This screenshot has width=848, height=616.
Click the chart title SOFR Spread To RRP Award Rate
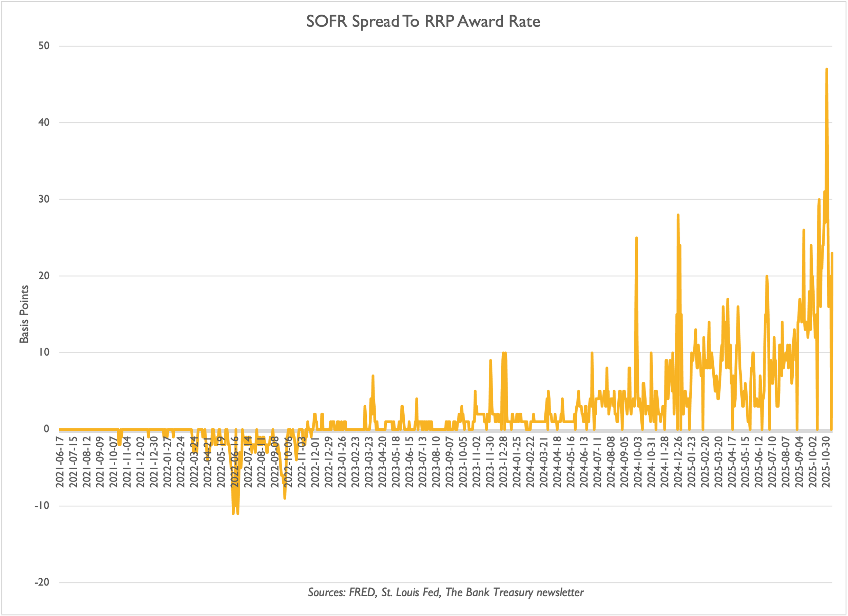click(x=423, y=21)
